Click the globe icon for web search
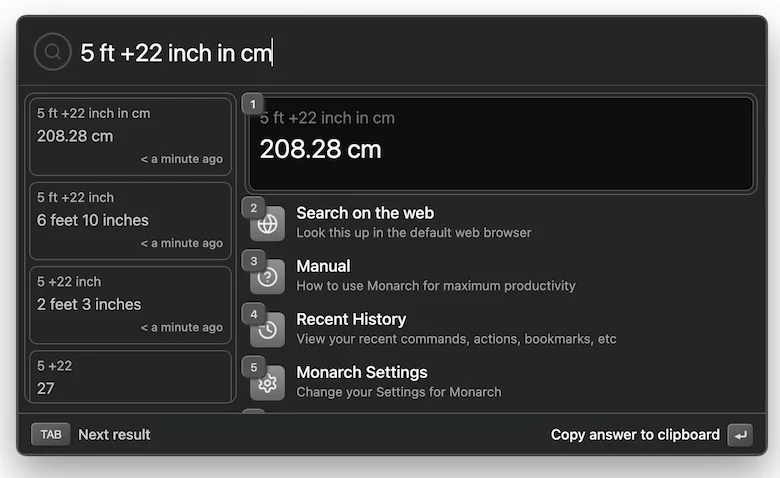780x478 pixels. [268, 225]
